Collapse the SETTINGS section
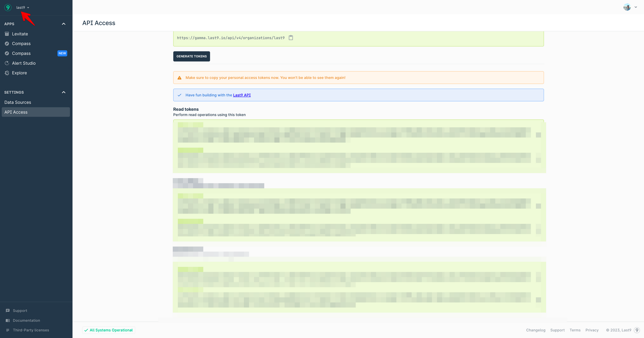The image size is (644, 338). tap(63, 92)
